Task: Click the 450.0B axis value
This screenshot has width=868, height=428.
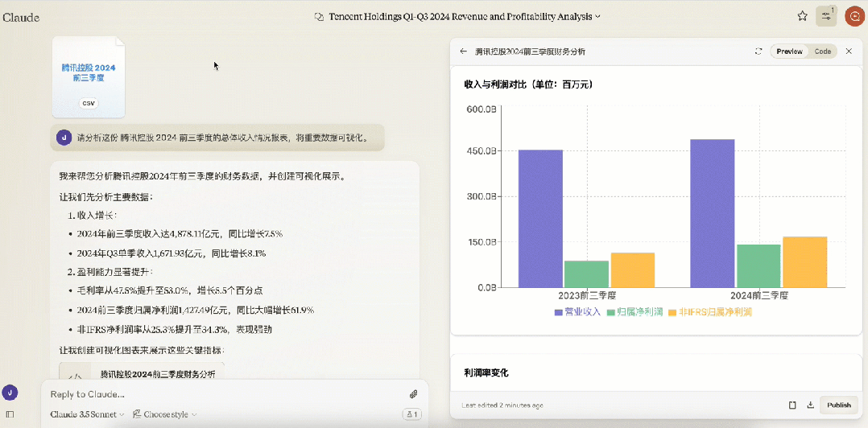Action: coord(482,151)
